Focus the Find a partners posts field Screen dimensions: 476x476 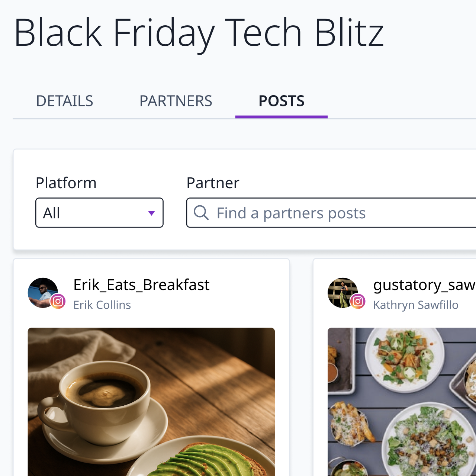point(335,213)
